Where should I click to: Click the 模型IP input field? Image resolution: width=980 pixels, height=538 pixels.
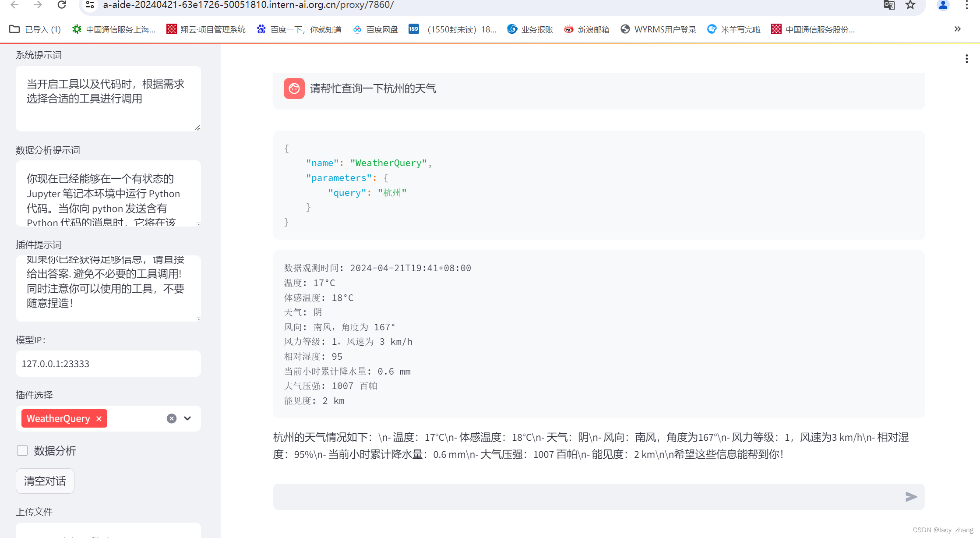coord(108,364)
